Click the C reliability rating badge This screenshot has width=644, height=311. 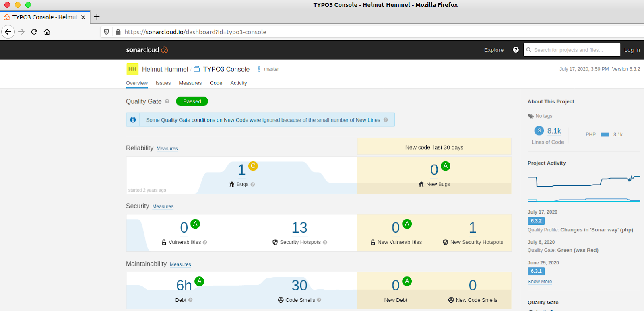(253, 166)
